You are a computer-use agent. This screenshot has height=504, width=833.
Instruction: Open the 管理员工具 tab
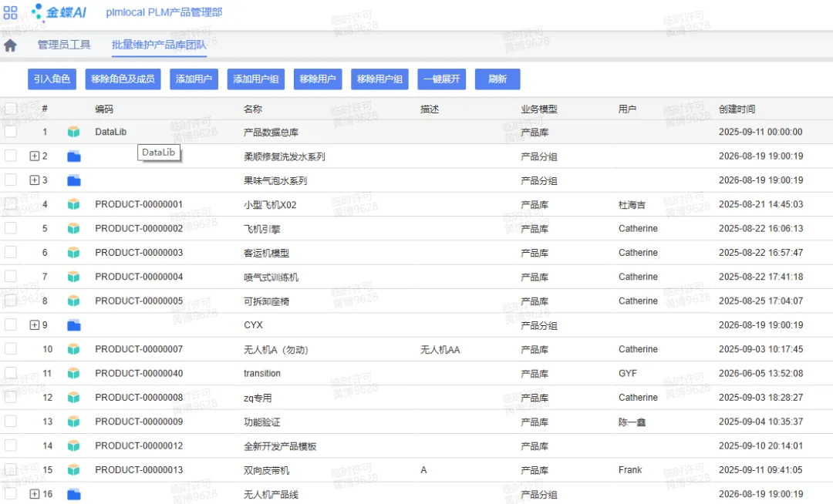pos(64,45)
